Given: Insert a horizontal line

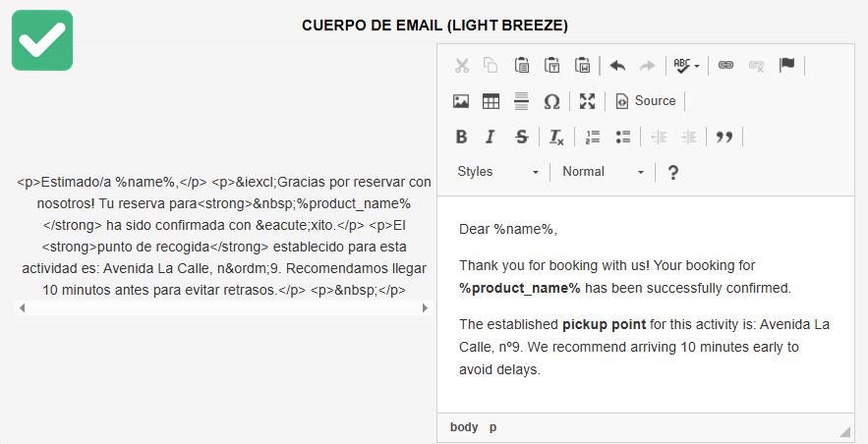Looking at the screenshot, I should pos(521,101).
